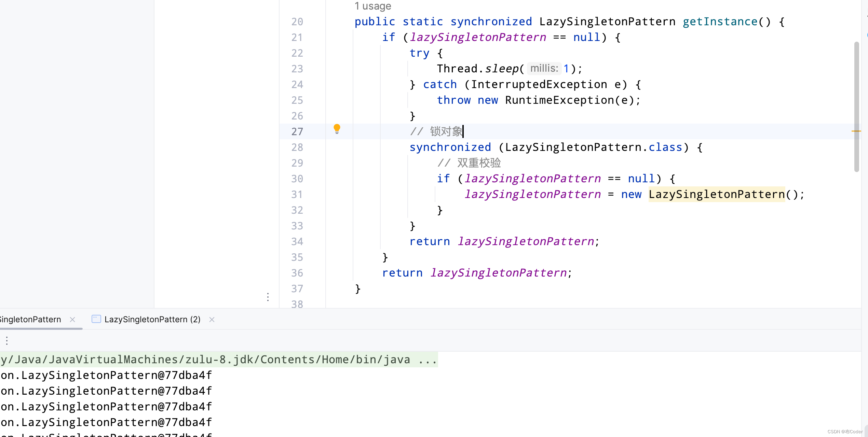Click the millis: parameter inlay hint
868x437 pixels.
(x=544, y=69)
